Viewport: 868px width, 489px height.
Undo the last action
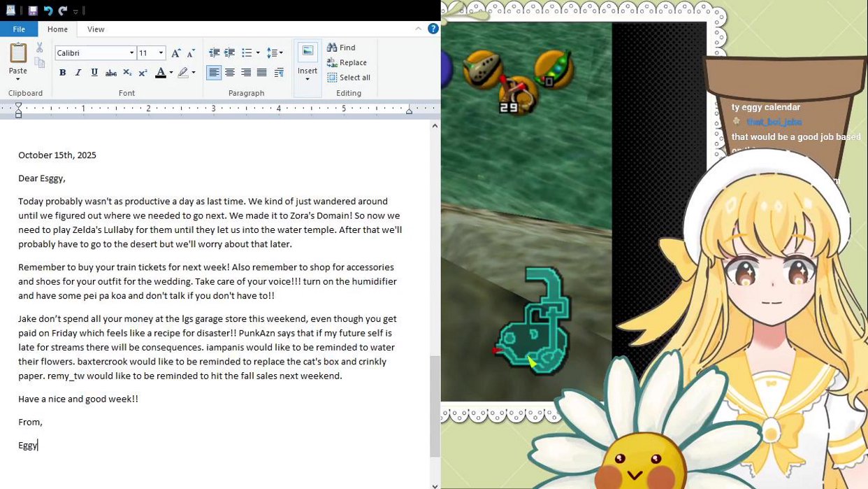pyautogui.click(x=48, y=10)
